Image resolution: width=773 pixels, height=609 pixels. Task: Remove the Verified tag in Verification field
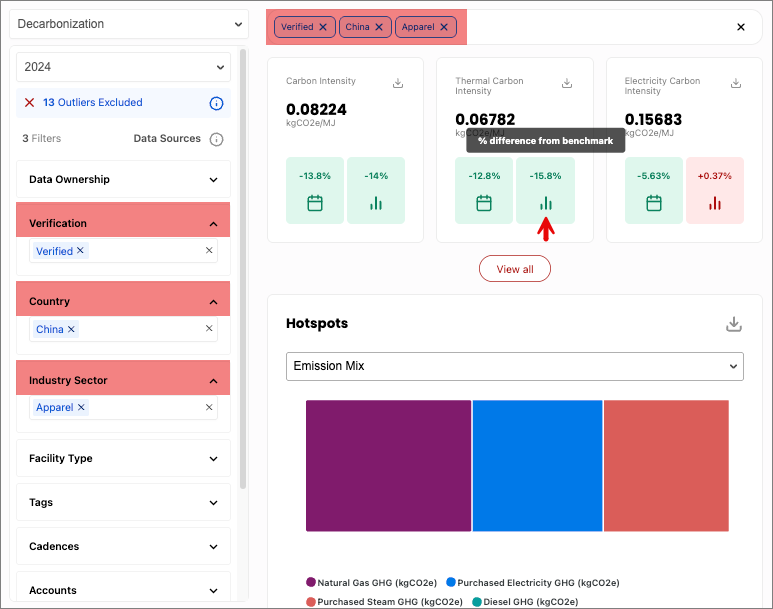click(80, 251)
